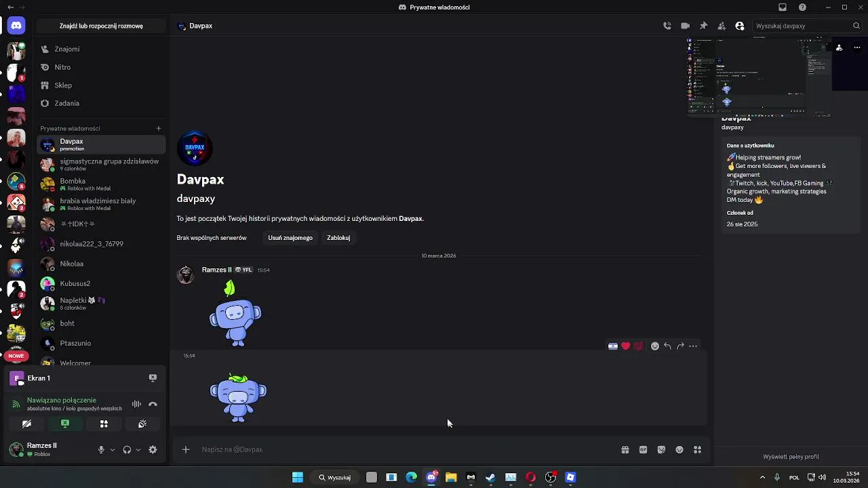Open Steam from the taskbar
Viewport: 868px width, 488px height.
[490, 477]
